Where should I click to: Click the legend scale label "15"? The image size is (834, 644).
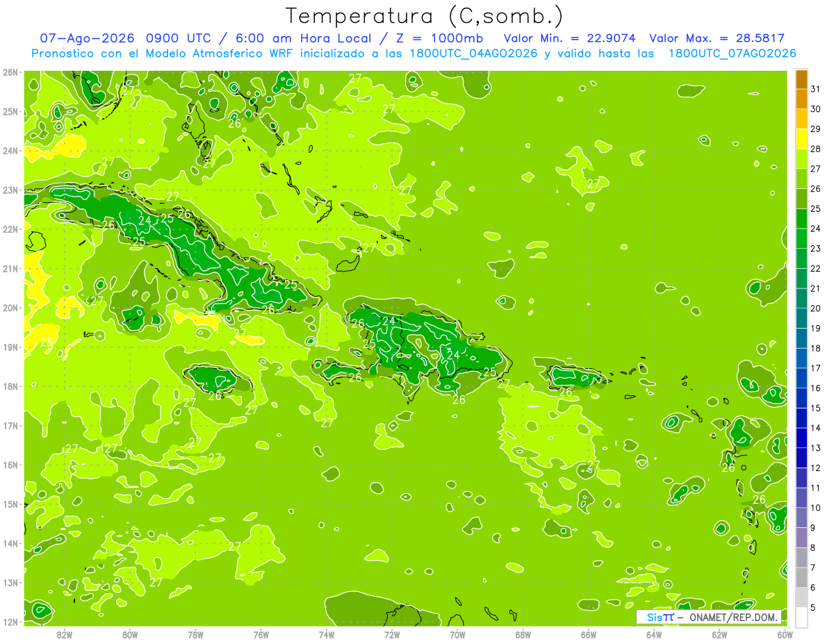point(816,408)
